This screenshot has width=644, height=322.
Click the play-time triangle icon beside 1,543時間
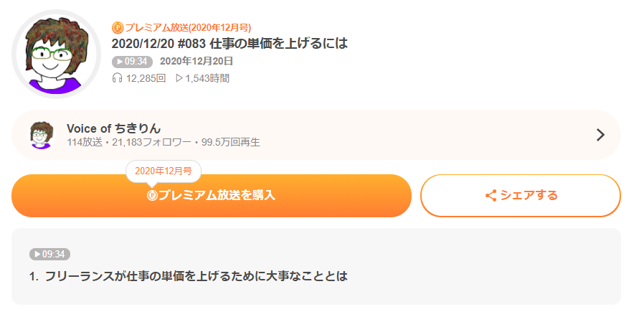point(179,78)
